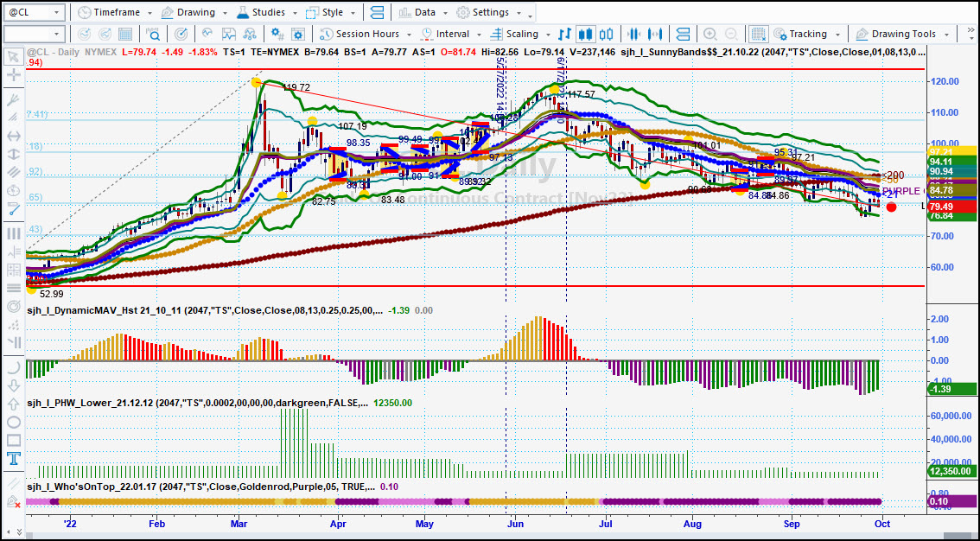The width and height of the screenshot is (980, 541).
Task: Click the zoom out magnifier
Action: [x=730, y=34]
